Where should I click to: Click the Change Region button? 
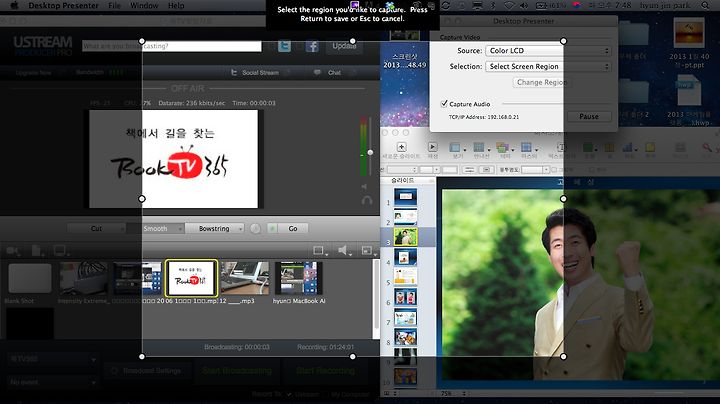point(542,82)
